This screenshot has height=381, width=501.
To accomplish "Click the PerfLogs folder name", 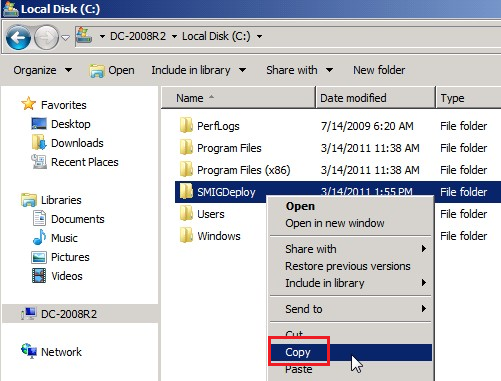I will point(218,126).
